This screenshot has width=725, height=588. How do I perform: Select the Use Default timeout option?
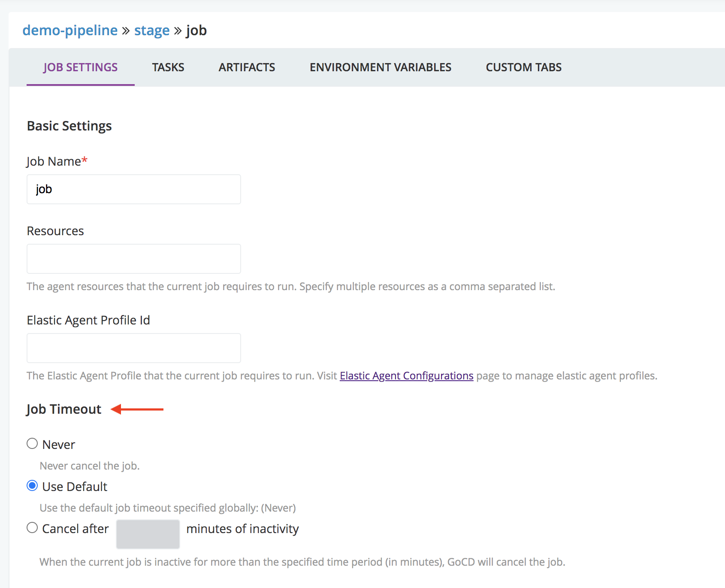coord(32,485)
